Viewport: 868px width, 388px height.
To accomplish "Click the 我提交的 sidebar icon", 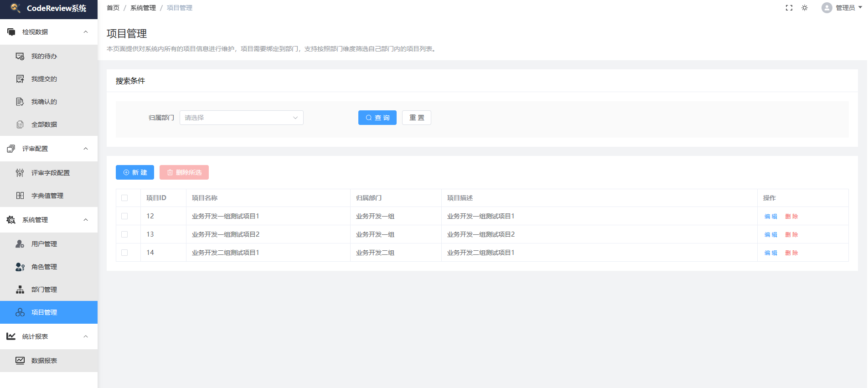I will click(x=20, y=79).
